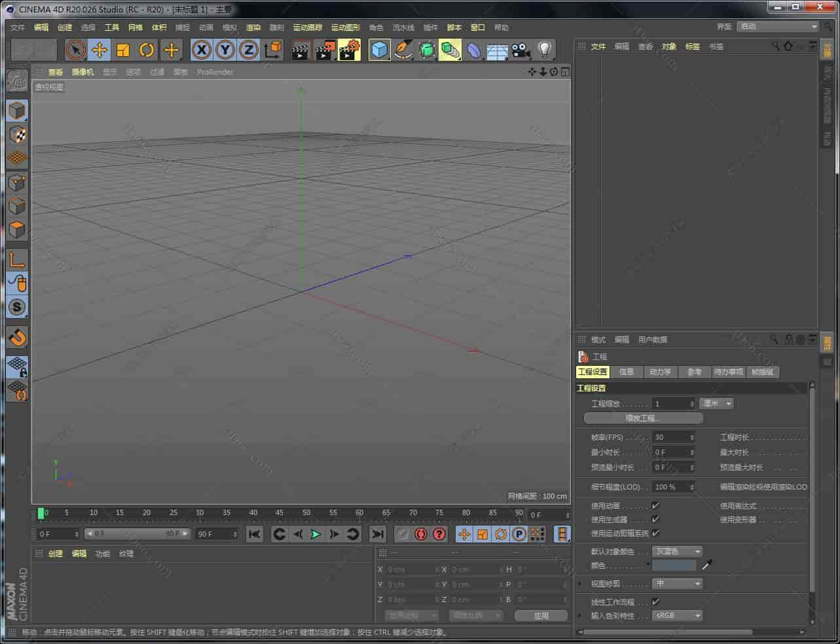Toggle the X axis lock

[x=202, y=50]
